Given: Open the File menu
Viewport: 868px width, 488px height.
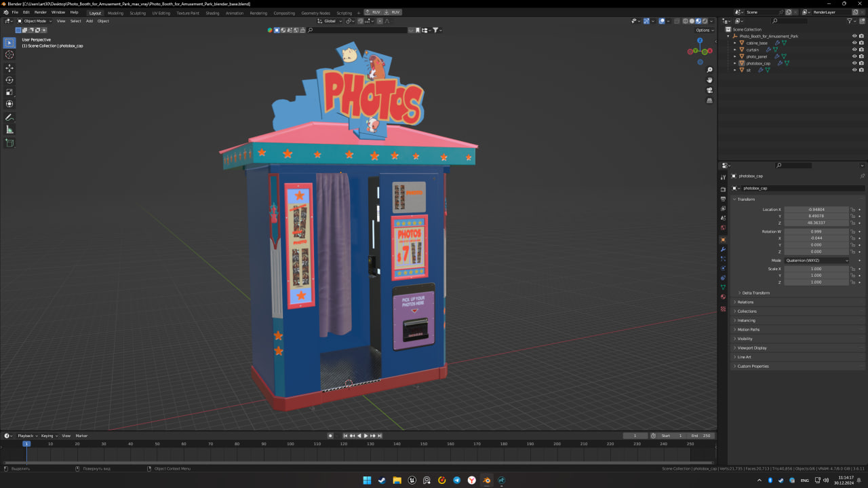Looking at the screenshot, I should pyautogui.click(x=15, y=12).
